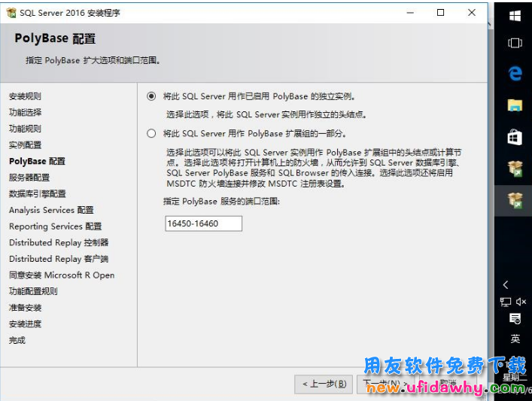532x401 pixels.
Task: Click the network tray icon
Action: [506, 301]
